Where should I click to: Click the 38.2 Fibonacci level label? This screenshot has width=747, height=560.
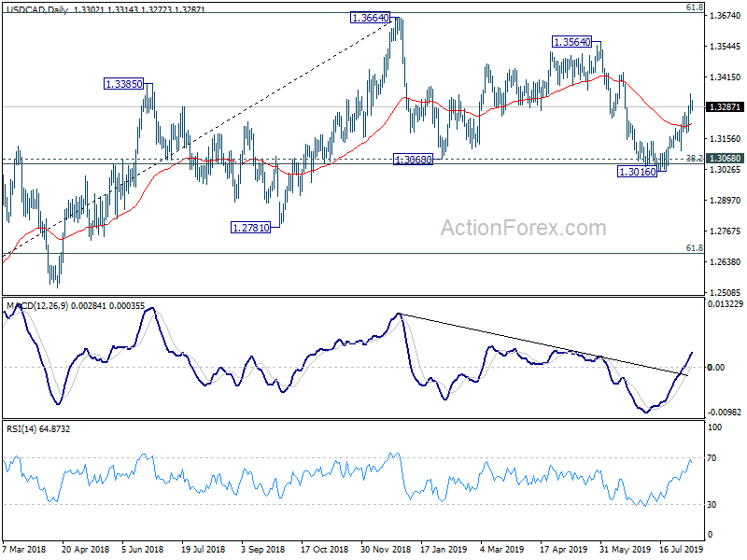click(x=695, y=159)
